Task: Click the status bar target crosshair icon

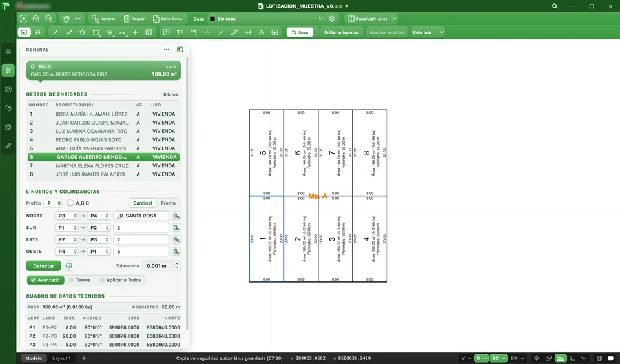Action: (537, 358)
